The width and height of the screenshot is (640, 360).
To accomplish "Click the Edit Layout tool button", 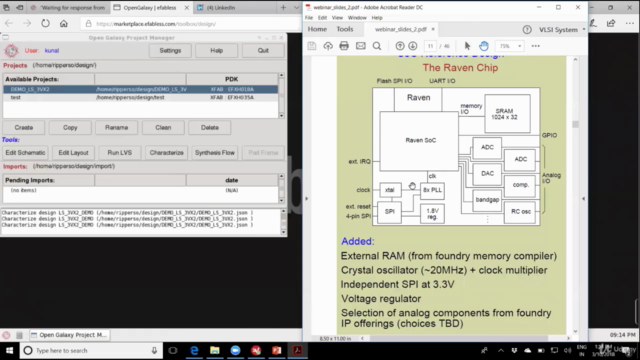I will tap(73, 153).
